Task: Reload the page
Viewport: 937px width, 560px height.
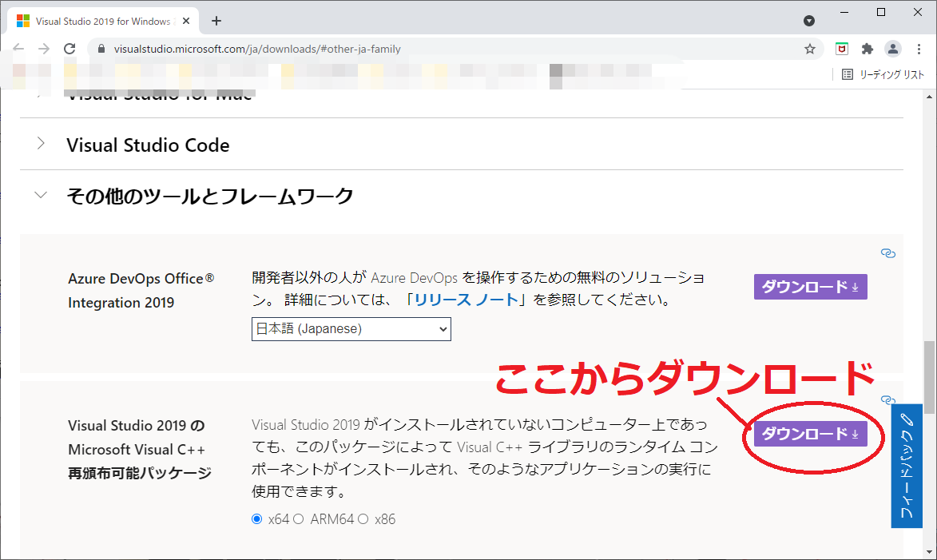Action: click(69, 49)
